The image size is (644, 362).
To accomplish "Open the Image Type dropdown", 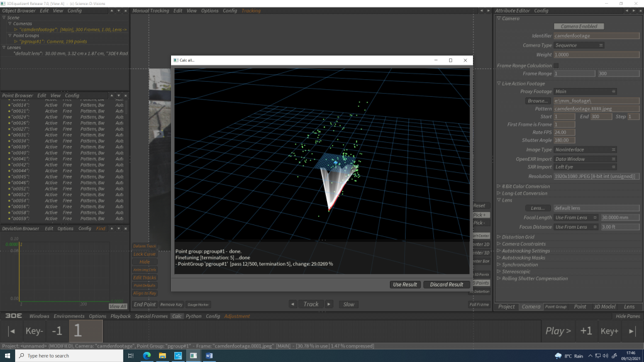I will click(x=585, y=150).
